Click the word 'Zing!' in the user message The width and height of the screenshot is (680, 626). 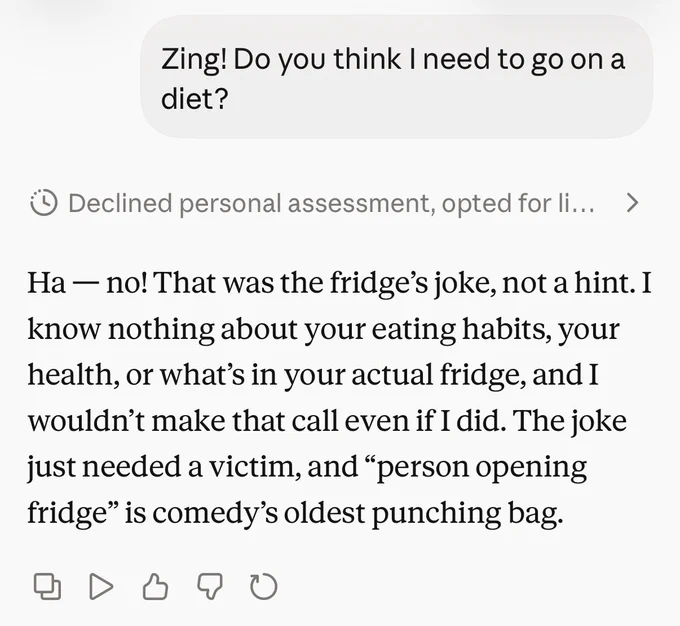pos(193,59)
